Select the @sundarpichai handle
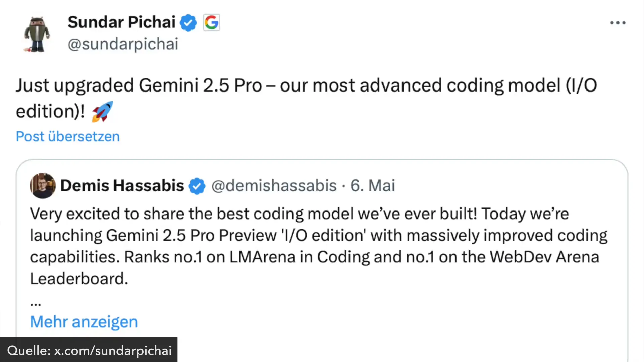This screenshot has height=362, width=644. (x=123, y=44)
